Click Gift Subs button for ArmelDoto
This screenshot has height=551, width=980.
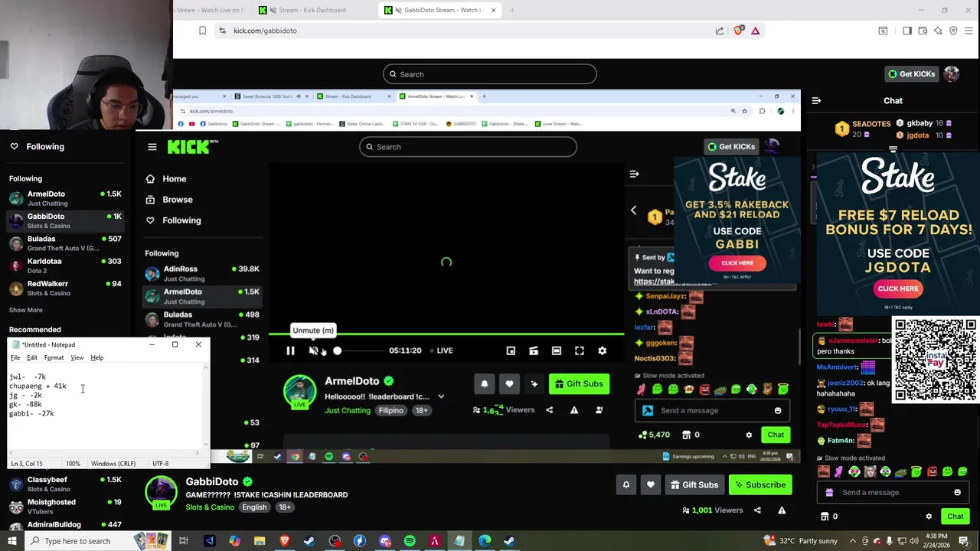[x=579, y=384]
